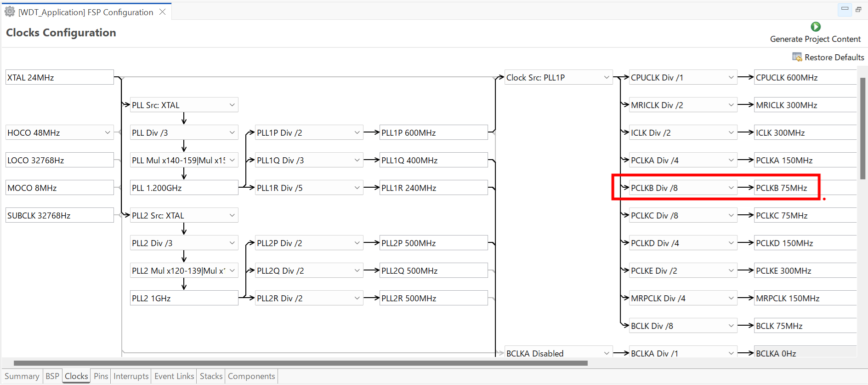Switch to the BSP tab
The image size is (868, 385).
pos(52,376)
